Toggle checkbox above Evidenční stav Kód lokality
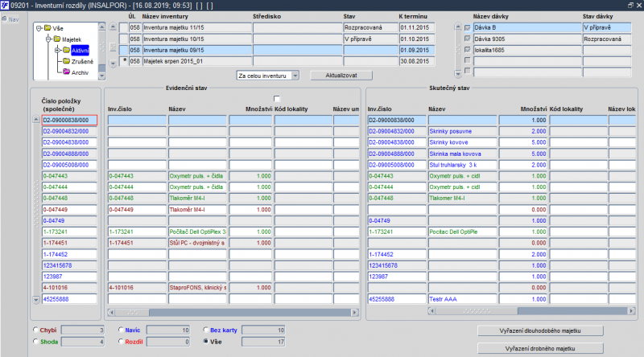 click(x=277, y=98)
